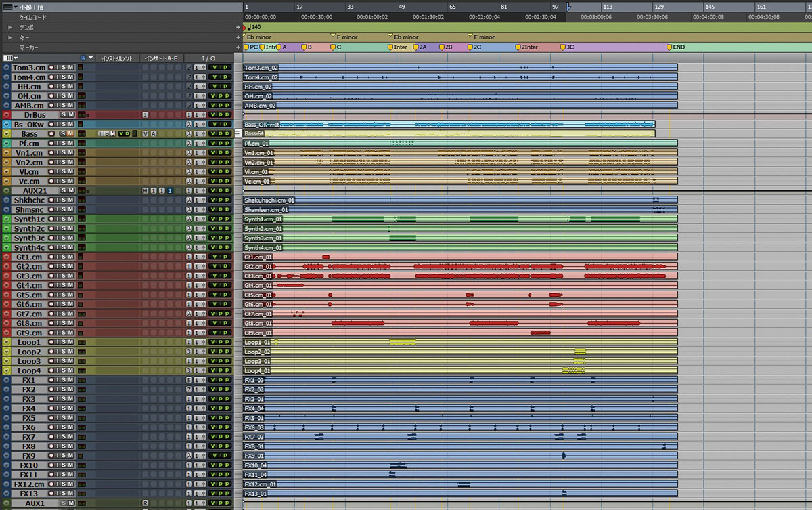
Task: Click insert slot 1 on DrBus track
Action: tap(145, 115)
